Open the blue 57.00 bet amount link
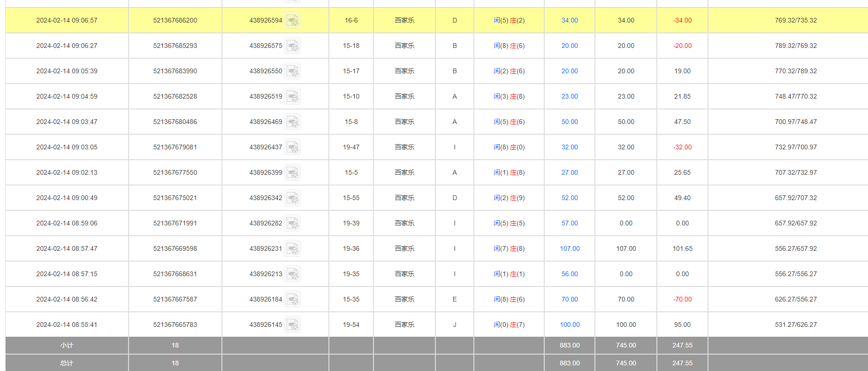Screen dimensions: 868x371 coord(570,223)
